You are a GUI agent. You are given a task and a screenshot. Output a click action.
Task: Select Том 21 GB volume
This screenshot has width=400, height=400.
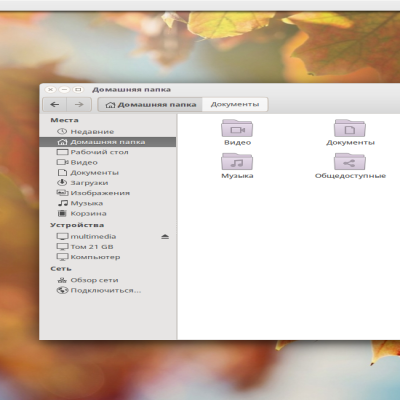[108, 247]
